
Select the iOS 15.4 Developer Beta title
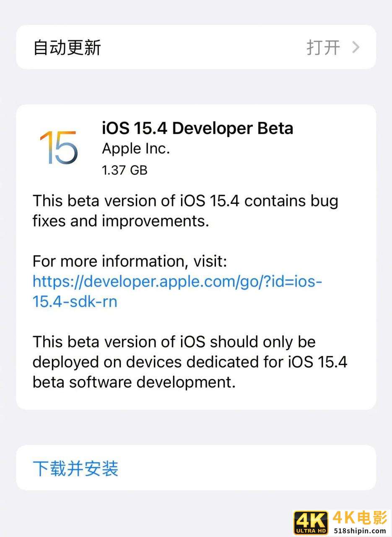pyautogui.click(x=197, y=128)
